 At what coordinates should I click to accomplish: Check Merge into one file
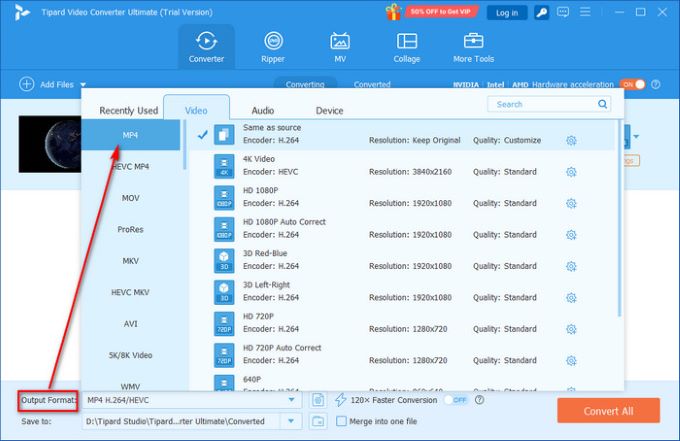click(341, 421)
